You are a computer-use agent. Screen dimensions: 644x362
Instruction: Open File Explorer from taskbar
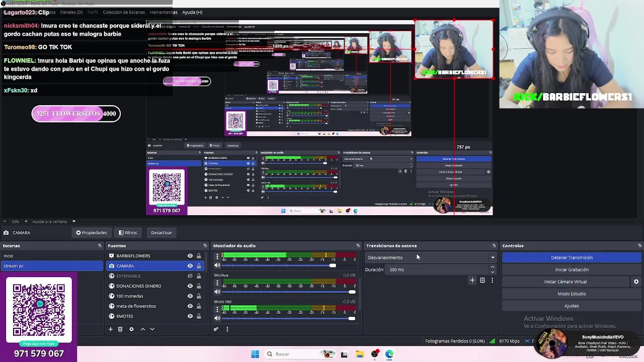click(360, 354)
